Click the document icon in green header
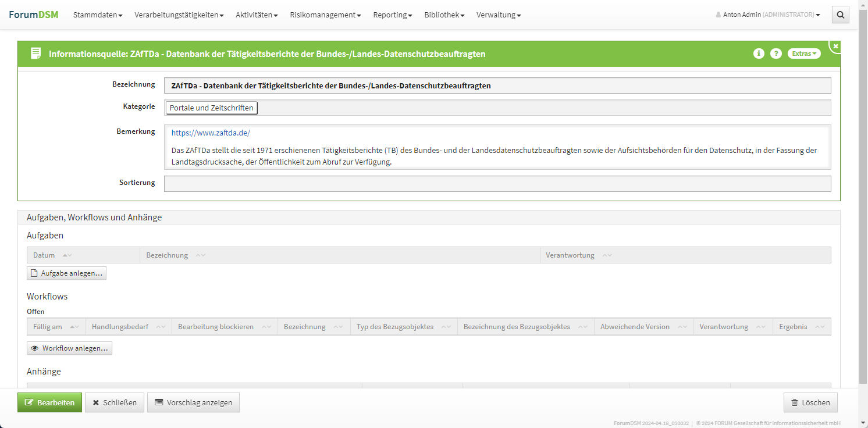The image size is (868, 428). pos(36,53)
